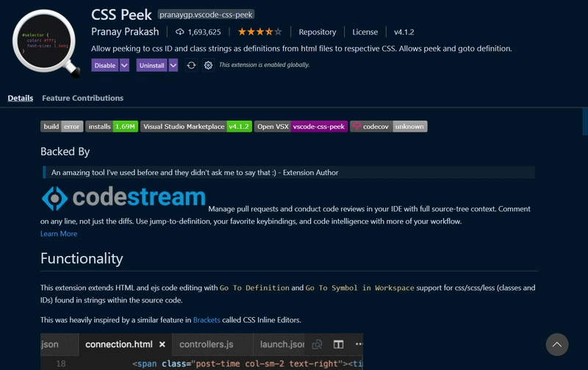Open the Brackets link
The image size is (588, 370).
pos(207,320)
